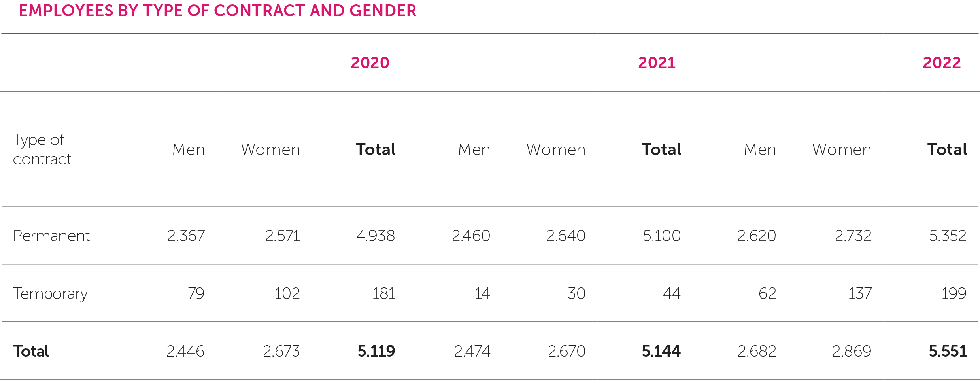980x380 pixels.
Task: Click the Permanent row label
Action: [x=51, y=236]
